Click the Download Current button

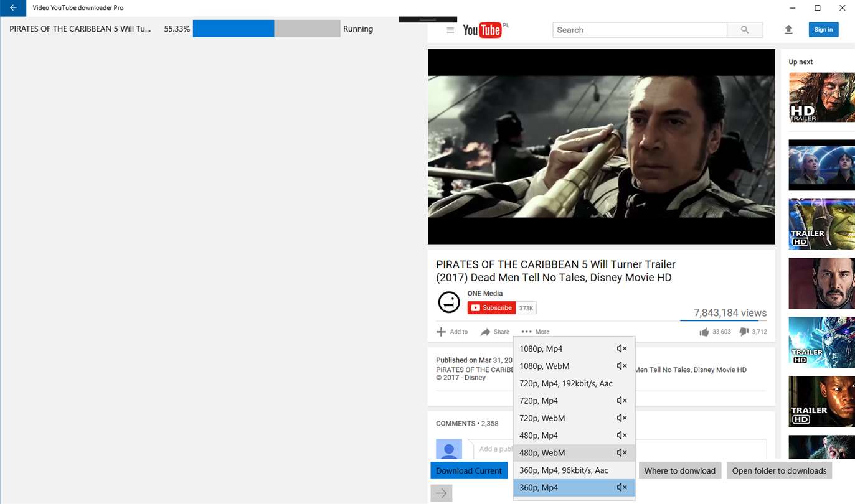point(469,470)
